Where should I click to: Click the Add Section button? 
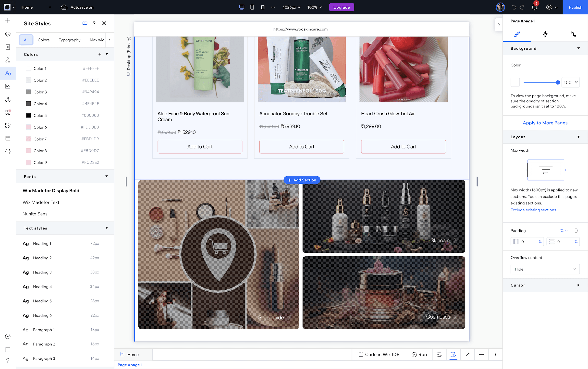point(302,180)
